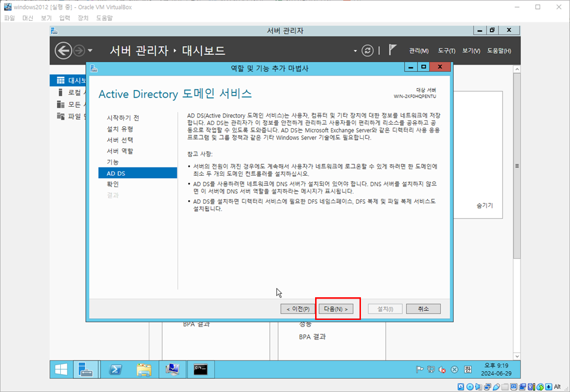Click the all servers icon in sidebar

point(61,104)
